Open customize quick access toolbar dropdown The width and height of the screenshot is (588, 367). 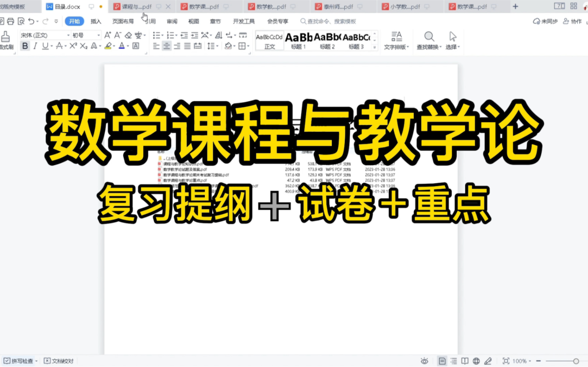tap(56, 21)
